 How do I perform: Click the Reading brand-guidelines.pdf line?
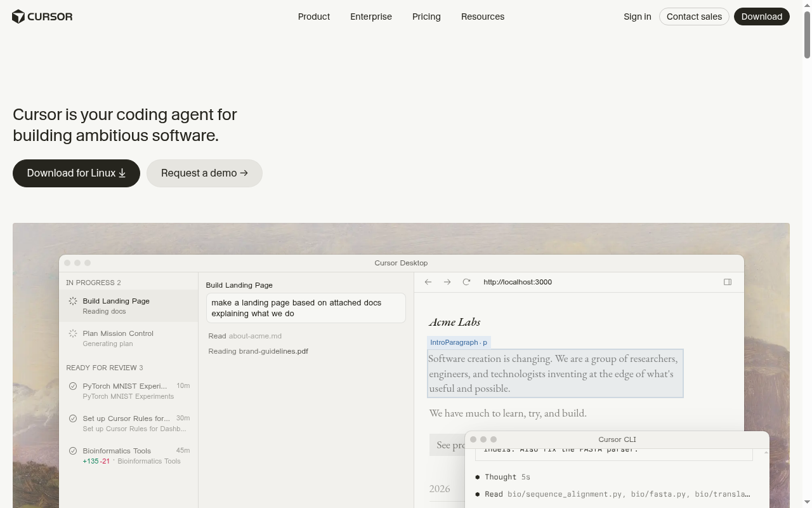click(258, 351)
